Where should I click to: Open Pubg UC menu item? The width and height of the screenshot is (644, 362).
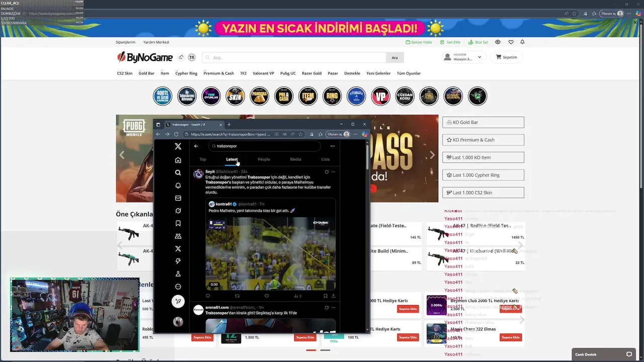click(288, 73)
